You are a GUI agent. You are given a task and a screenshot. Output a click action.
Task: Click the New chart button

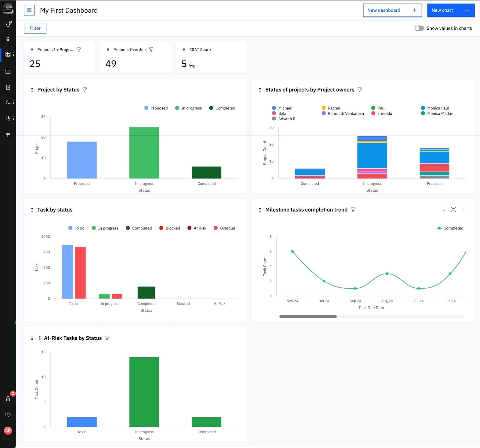click(x=451, y=10)
